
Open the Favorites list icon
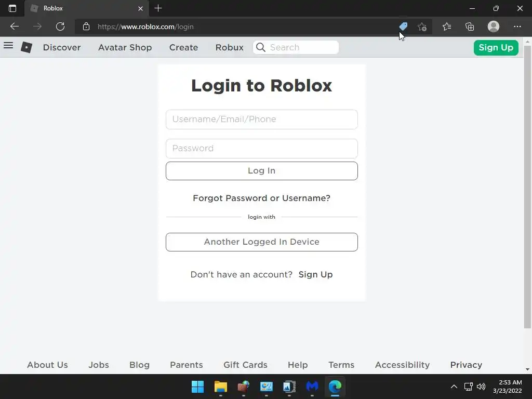(x=447, y=26)
